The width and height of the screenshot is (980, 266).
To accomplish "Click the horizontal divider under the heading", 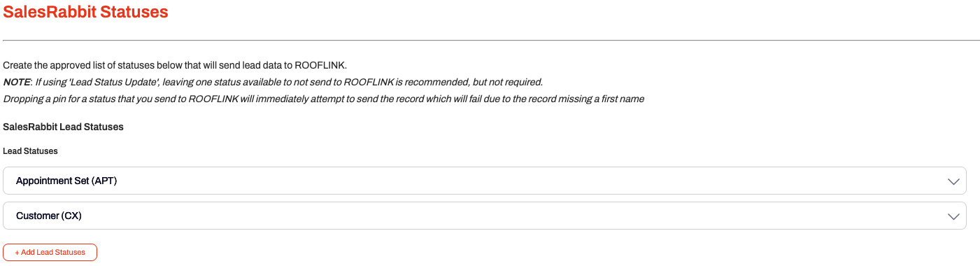I will [491, 40].
